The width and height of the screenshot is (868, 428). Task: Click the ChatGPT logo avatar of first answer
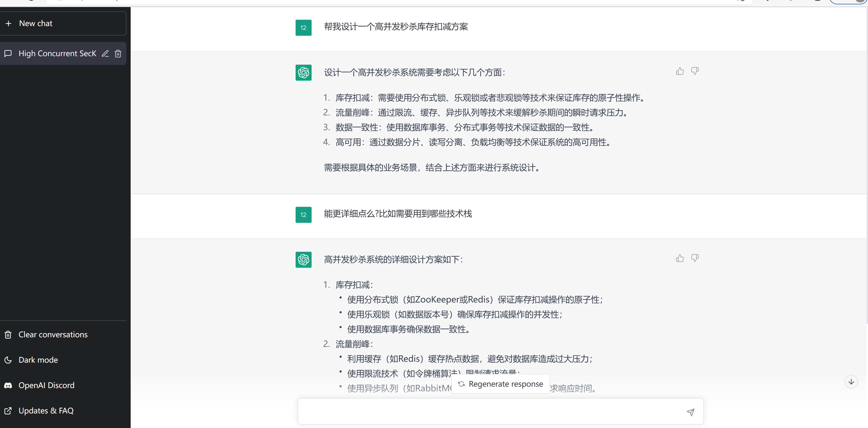[x=303, y=72]
